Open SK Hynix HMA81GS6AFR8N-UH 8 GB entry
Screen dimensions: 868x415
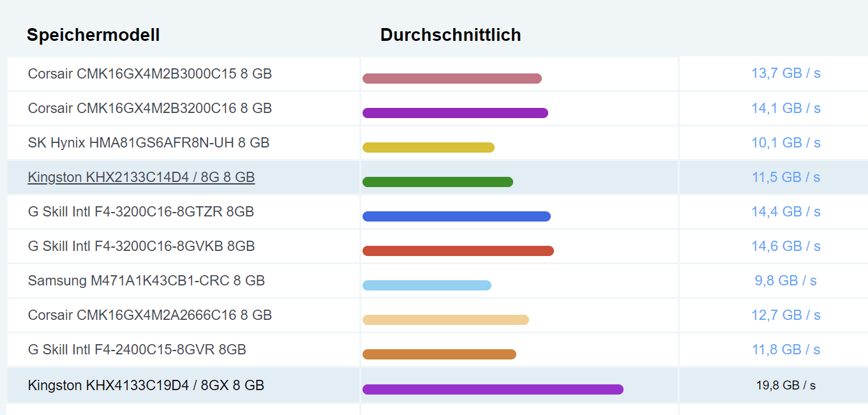click(x=149, y=143)
